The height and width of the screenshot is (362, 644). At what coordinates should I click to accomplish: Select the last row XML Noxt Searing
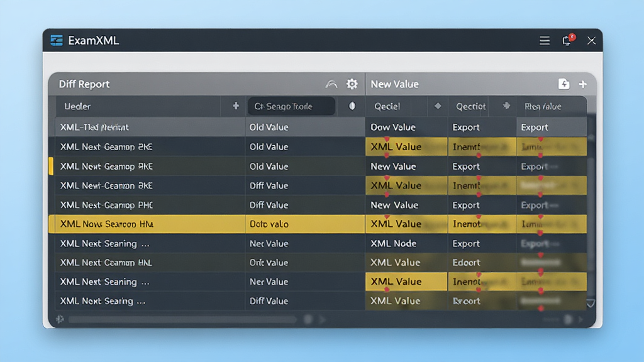(321, 301)
